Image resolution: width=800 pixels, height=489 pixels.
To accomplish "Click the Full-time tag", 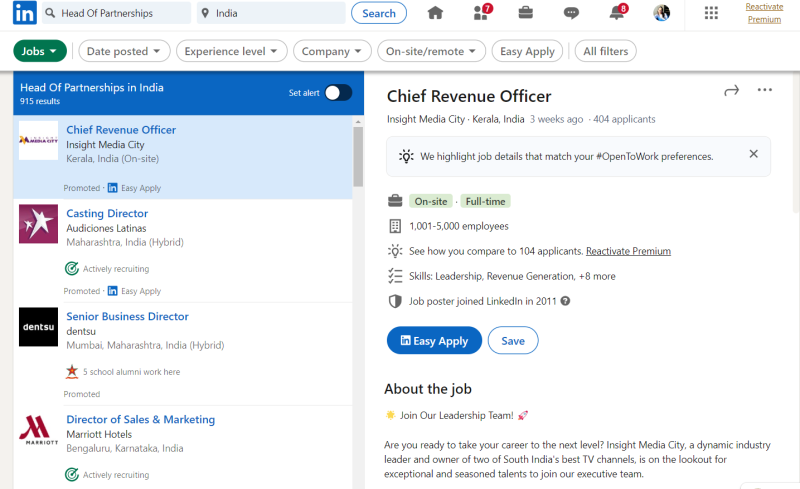I will [485, 201].
